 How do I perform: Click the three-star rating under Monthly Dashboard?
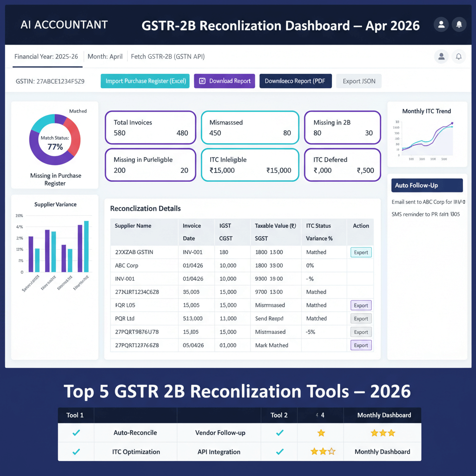383,433
